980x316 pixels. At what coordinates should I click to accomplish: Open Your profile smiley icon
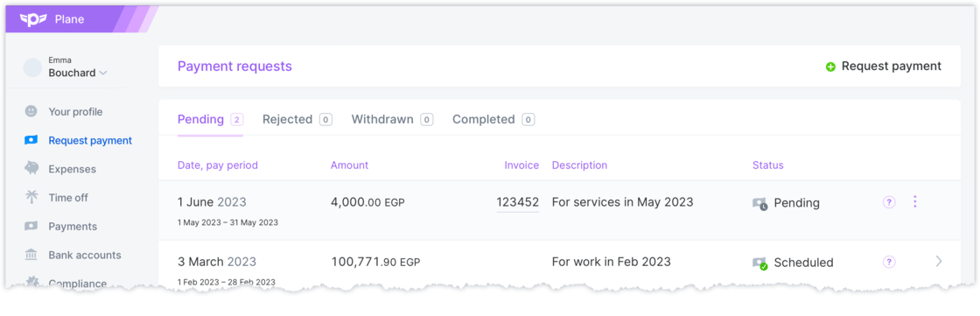[31, 111]
